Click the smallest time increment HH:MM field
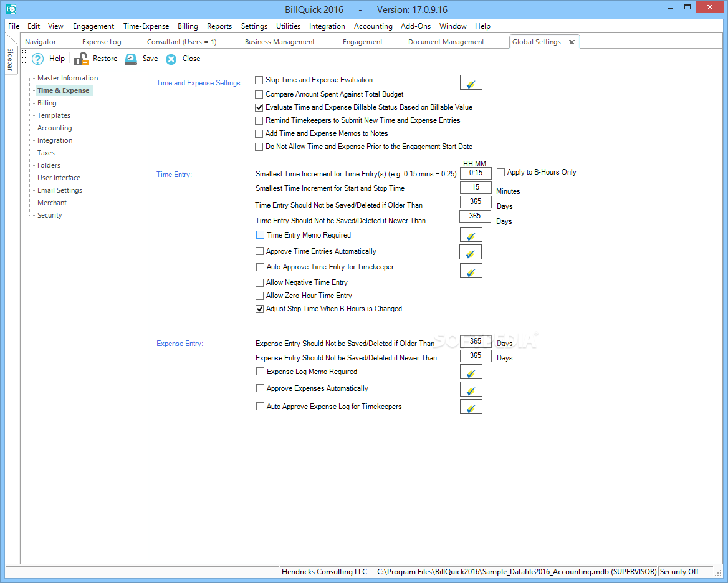This screenshot has height=583, width=728. [476, 173]
